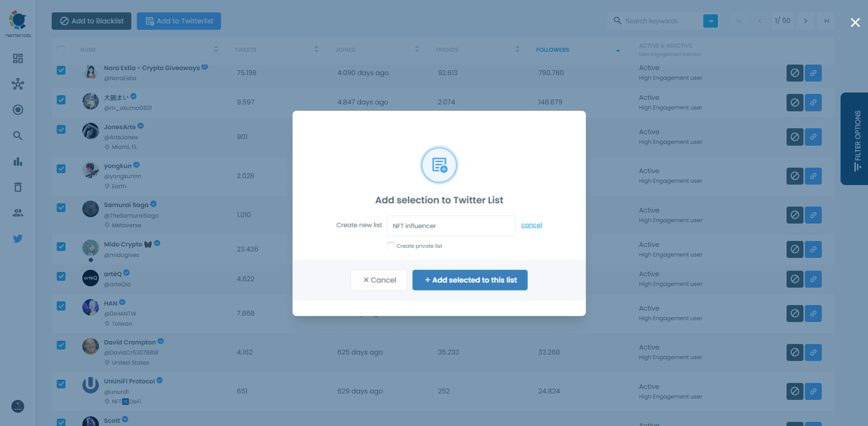Viewport: 868px width, 426px height.
Task: Open the search icon in left sidebar
Action: click(x=18, y=136)
